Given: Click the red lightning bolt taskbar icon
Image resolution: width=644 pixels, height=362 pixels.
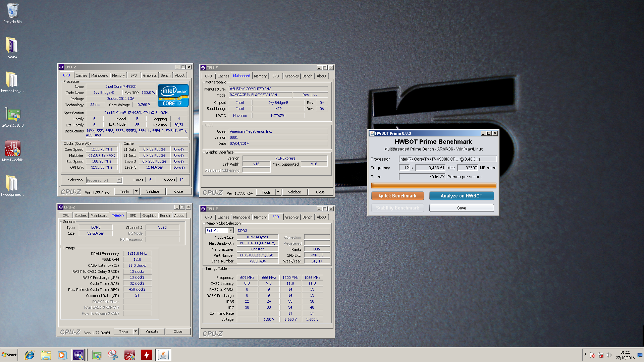Looking at the screenshot, I should [x=147, y=355].
